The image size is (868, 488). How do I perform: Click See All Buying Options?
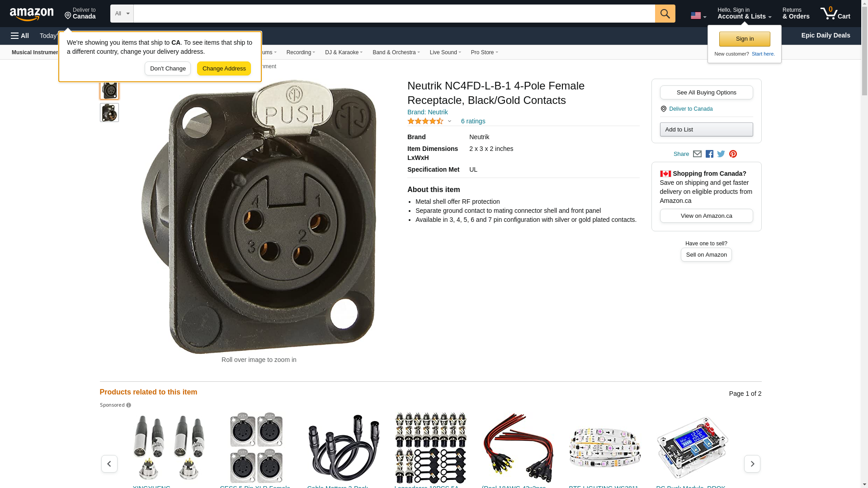(x=706, y=93)
